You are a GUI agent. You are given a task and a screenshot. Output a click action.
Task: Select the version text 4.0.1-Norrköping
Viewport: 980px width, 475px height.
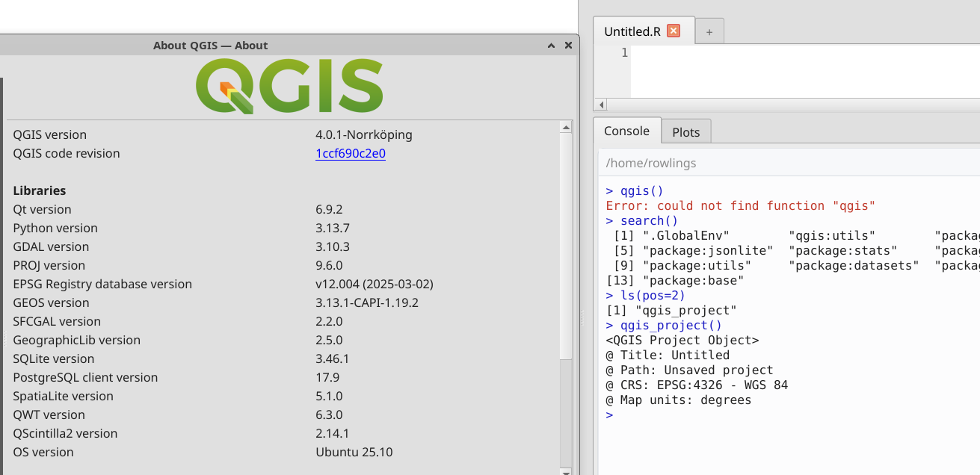[x=364, y=134]
